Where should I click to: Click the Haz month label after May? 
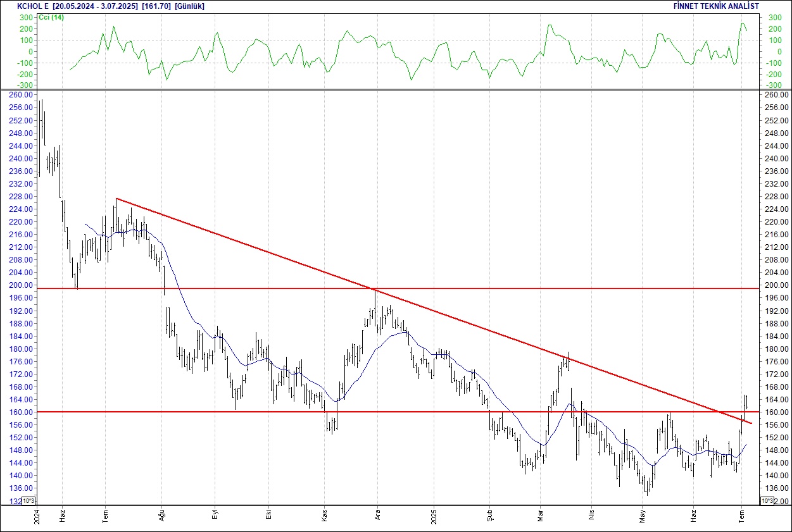693,517
